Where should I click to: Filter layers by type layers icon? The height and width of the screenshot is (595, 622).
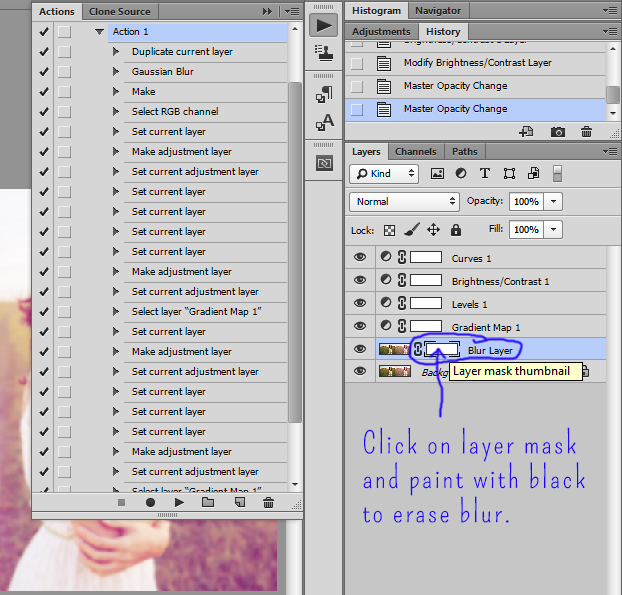coord(485,173)
